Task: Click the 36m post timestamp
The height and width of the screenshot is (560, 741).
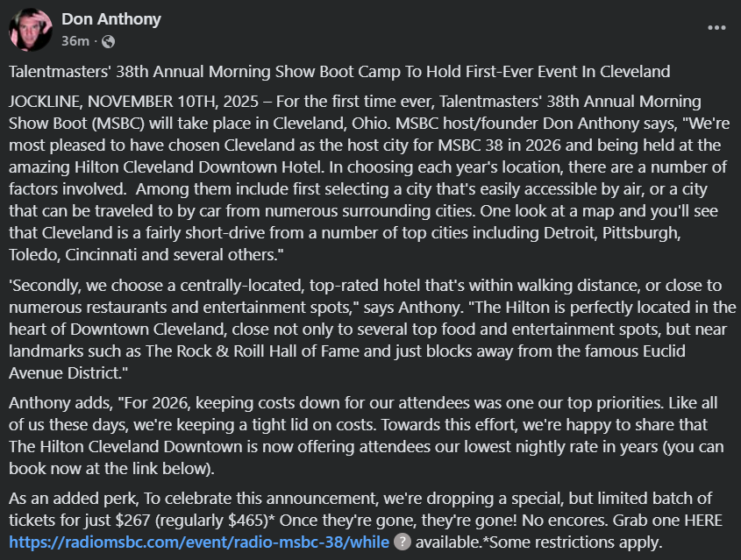Action: pos(74,41)
